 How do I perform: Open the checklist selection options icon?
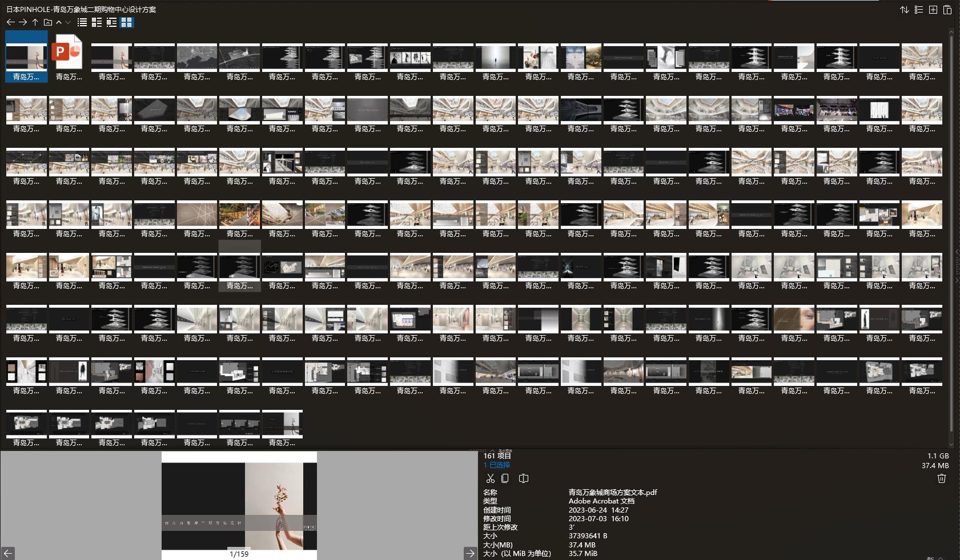point(918,10)
